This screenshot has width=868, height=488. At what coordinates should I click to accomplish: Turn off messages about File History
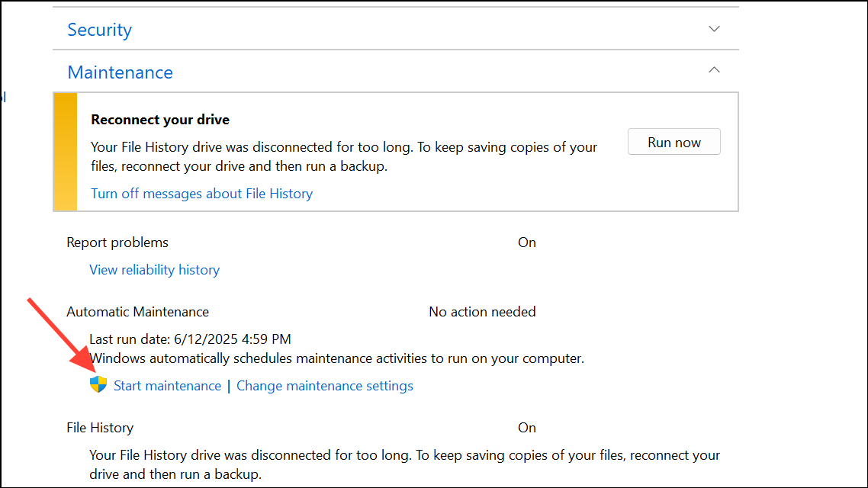[201, 194]
